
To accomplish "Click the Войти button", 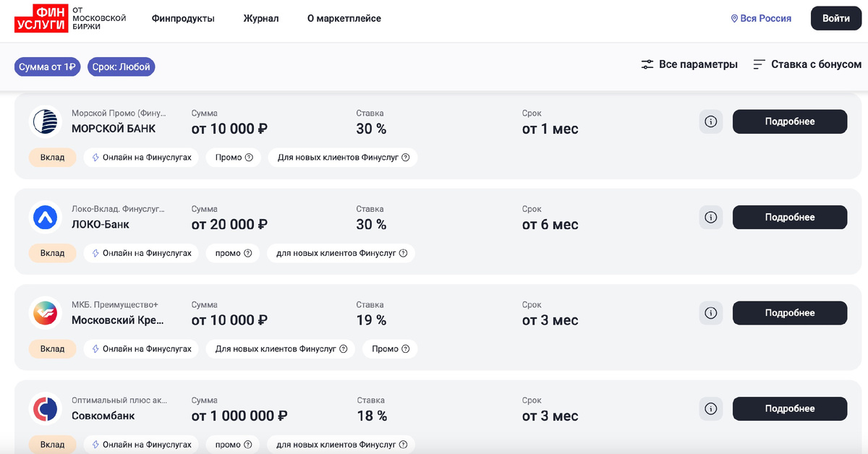I will coord(835,18).
